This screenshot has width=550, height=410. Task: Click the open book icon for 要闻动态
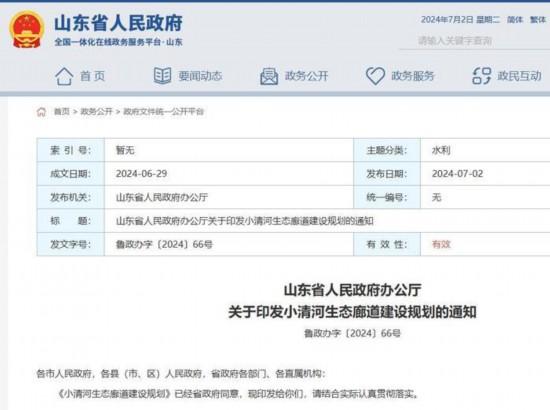point(162,76)
